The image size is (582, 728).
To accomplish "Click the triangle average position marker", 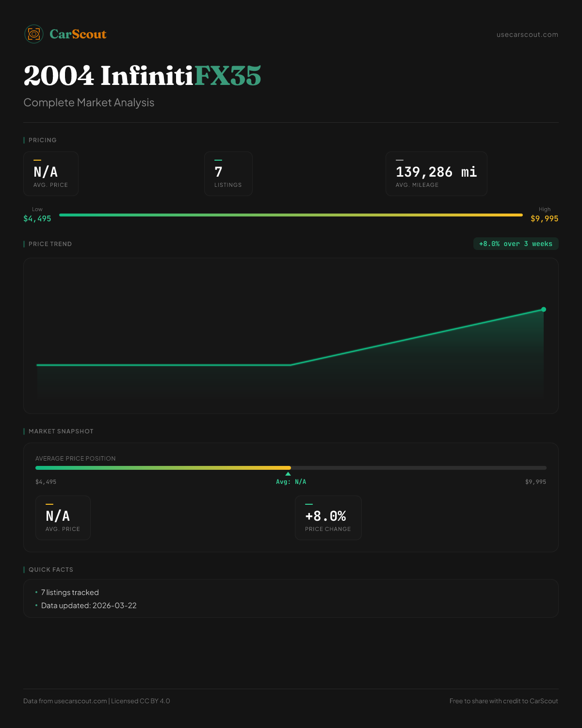I will 288,474.
